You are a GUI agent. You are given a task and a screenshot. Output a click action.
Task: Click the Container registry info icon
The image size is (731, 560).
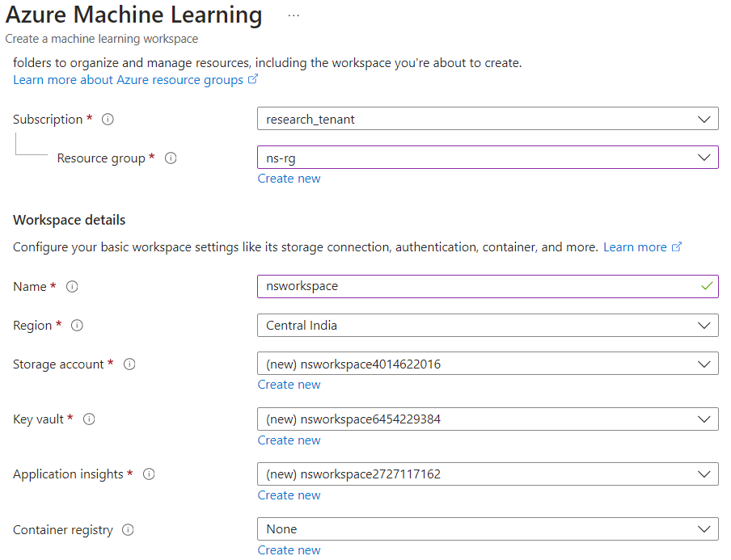(128, 530)
